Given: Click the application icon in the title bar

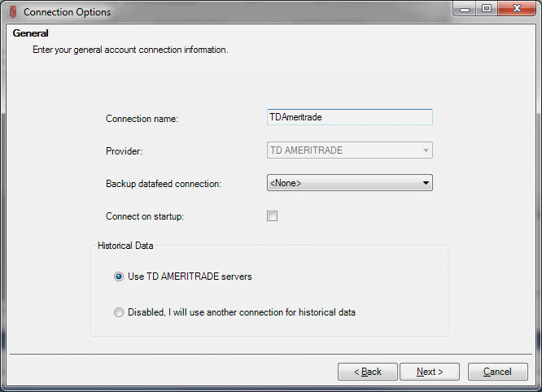Looking at the screenshot, I should click(x=12, y=11).
